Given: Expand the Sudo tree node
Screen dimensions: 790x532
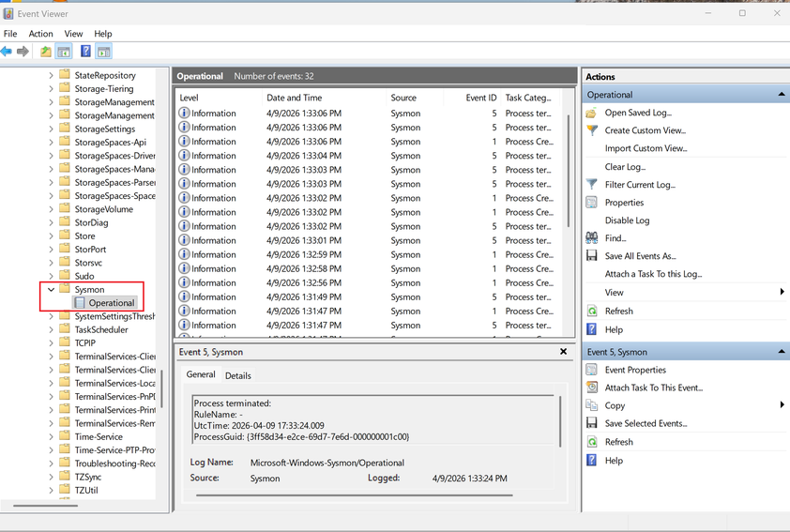Looking at the screenshot, I should point(51,276).
